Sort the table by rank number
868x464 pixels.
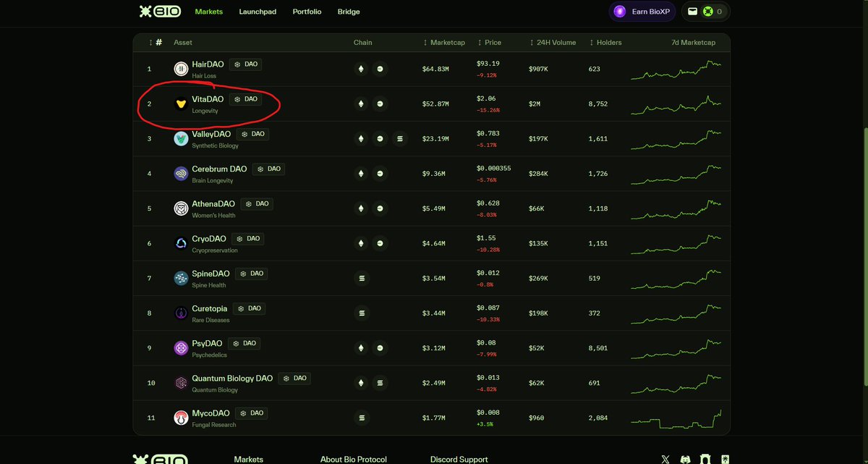tap(155, 43)
